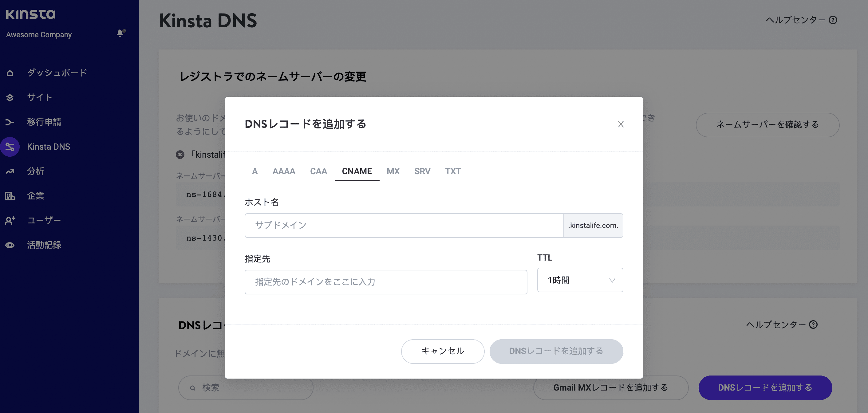Focus the 指定先のドメインをここに入力 field
This screenshot has width=868, height=413.
coord(385,282)
